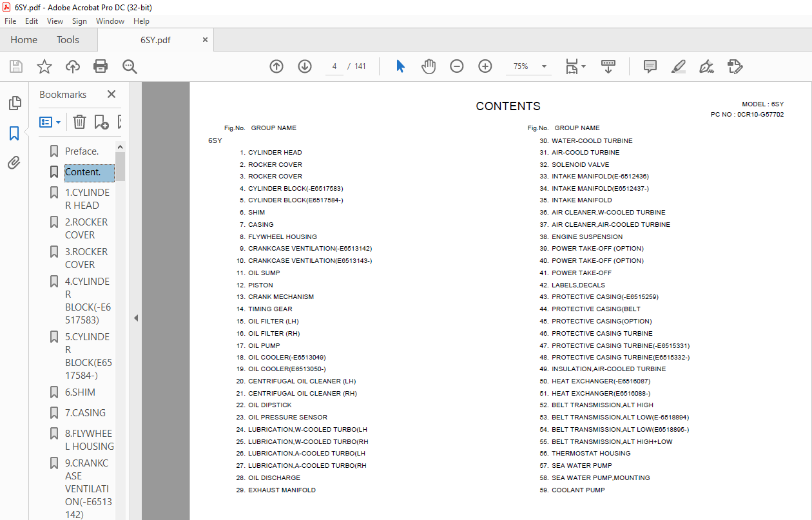
Task: Open the Edit menu
Action: tap(32, 21)
